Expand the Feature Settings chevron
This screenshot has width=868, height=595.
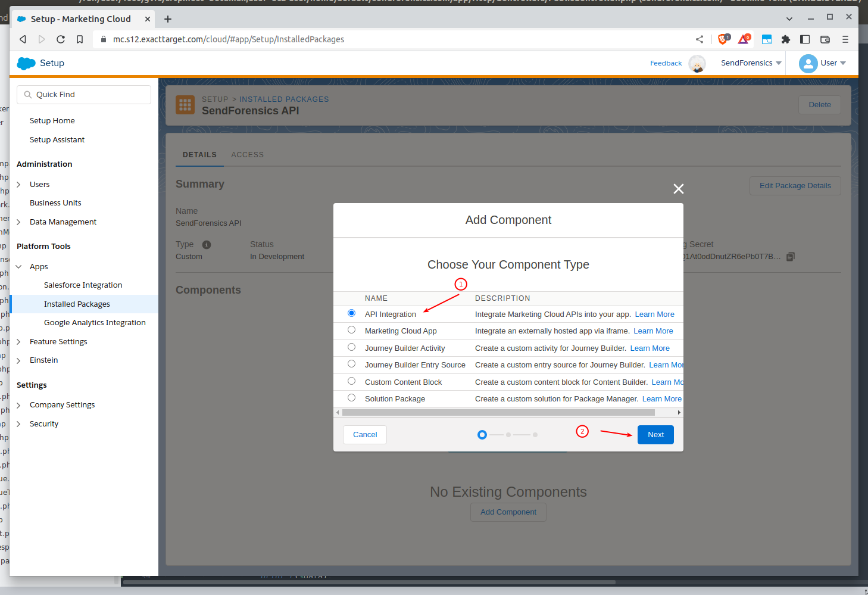(18, 342)
